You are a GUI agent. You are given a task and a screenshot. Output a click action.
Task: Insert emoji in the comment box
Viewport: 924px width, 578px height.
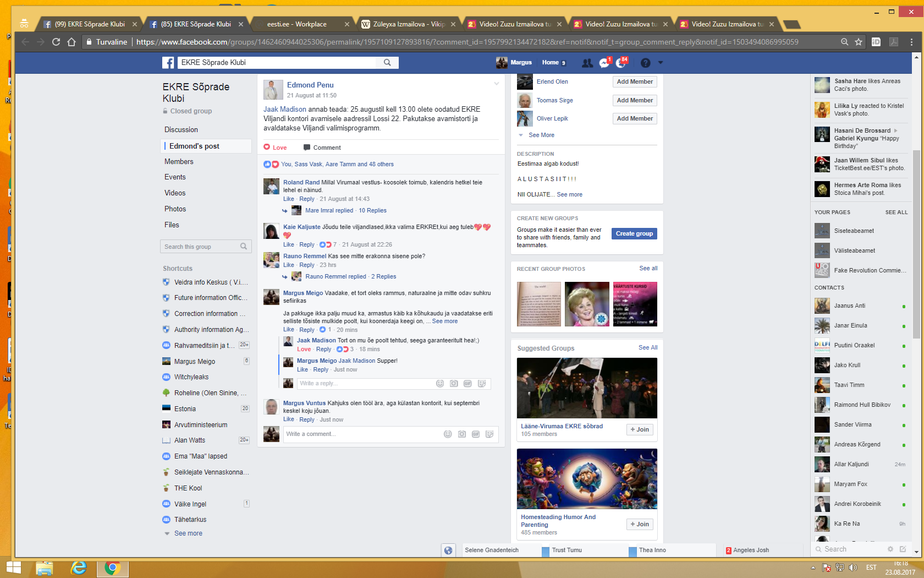coord(448,434)
